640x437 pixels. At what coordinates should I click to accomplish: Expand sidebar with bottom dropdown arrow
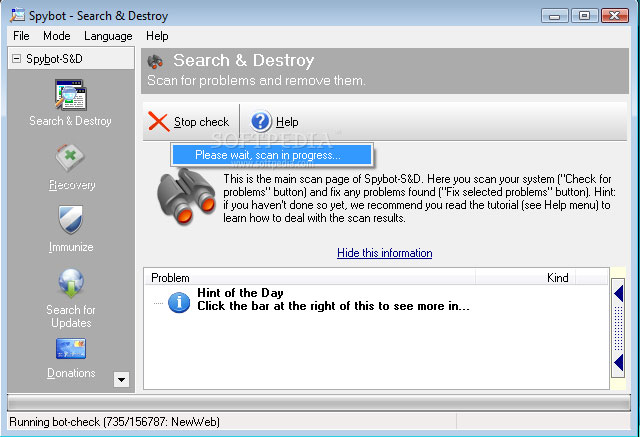pos(121,379)
